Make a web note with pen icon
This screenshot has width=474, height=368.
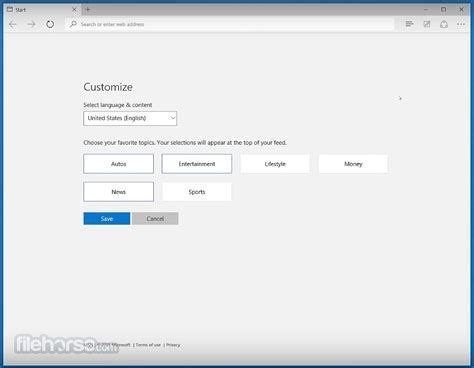427,24
